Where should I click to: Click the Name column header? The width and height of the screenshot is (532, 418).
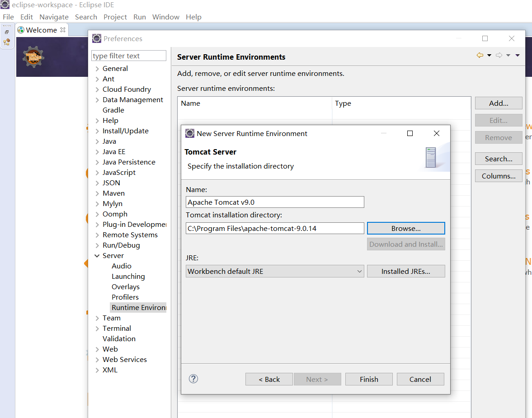click(x=255, y=103)
